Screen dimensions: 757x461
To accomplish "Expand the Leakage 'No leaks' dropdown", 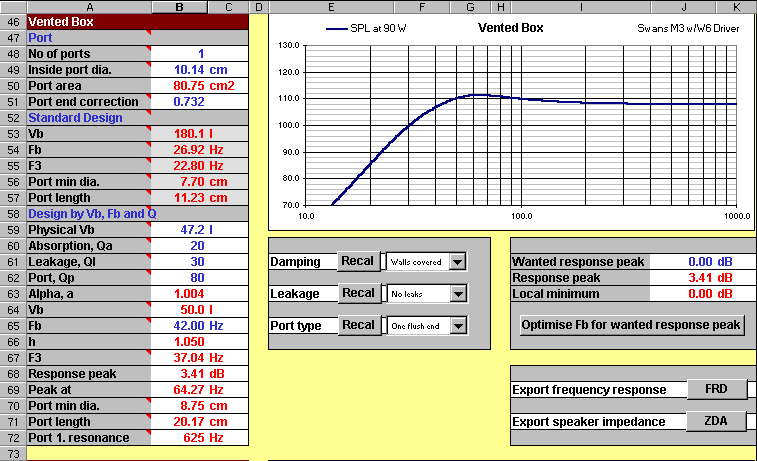I will pyautogui.click(x=458, y=294).
